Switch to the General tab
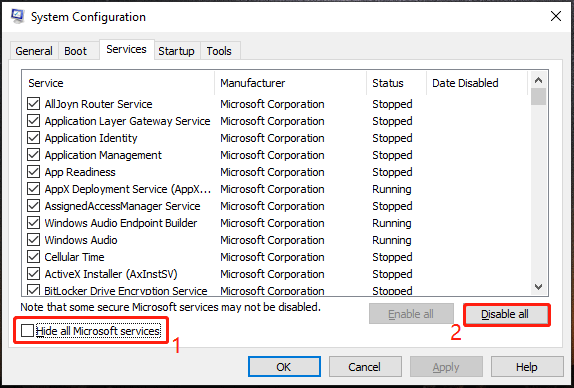The width and height of the screenshot is (574, 388). pos(34,51)
